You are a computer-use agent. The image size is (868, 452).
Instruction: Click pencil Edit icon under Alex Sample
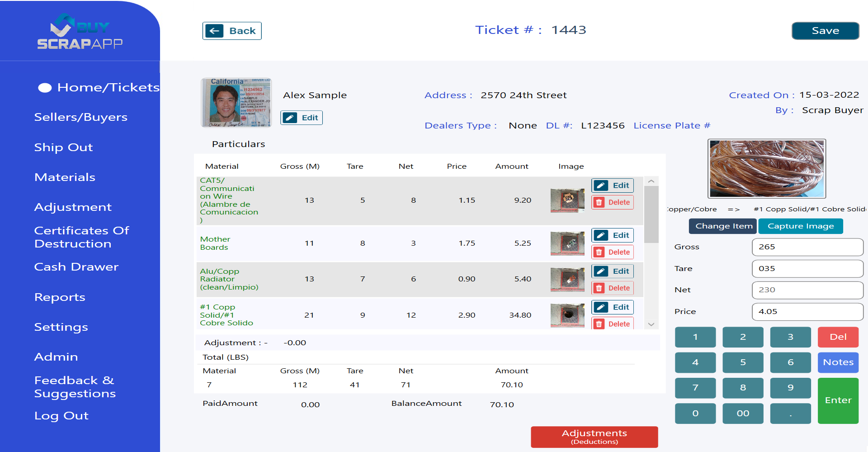pos(290,118)
